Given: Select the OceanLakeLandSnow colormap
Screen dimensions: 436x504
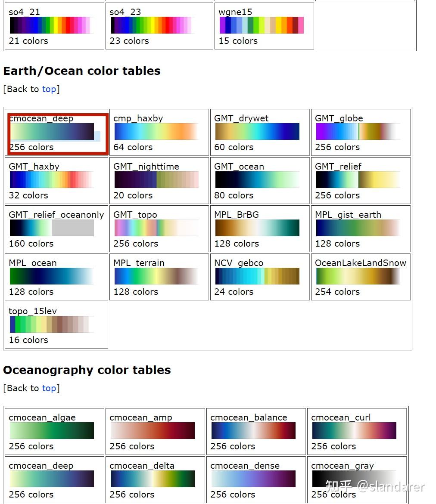Looking at the screenshot, I should (x=358, y=276).
